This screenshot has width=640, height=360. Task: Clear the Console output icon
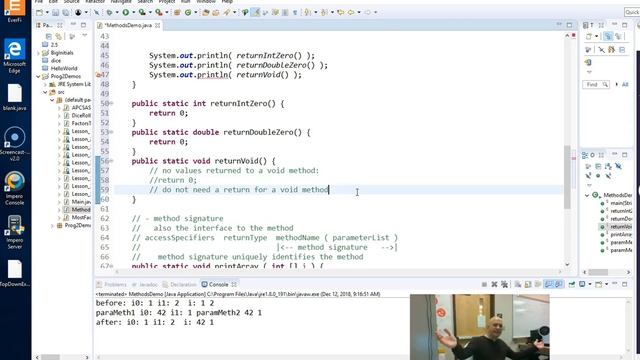point(518,284)
